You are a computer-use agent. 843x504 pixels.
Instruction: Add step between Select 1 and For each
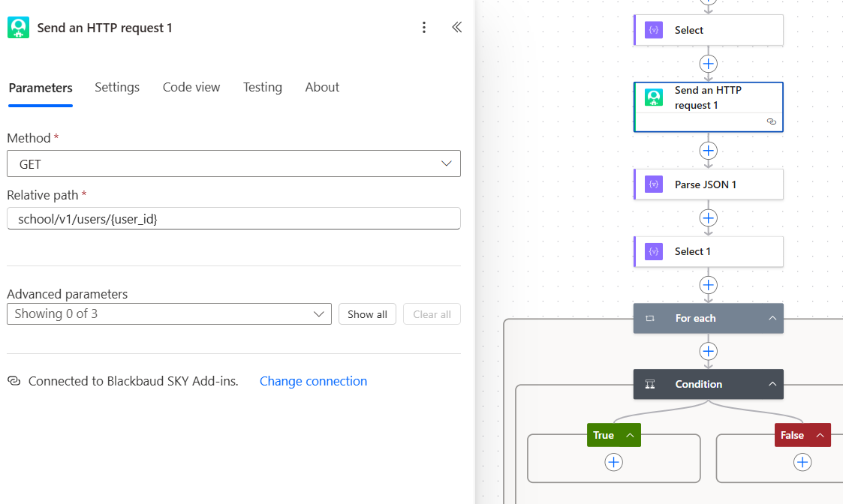708,285
